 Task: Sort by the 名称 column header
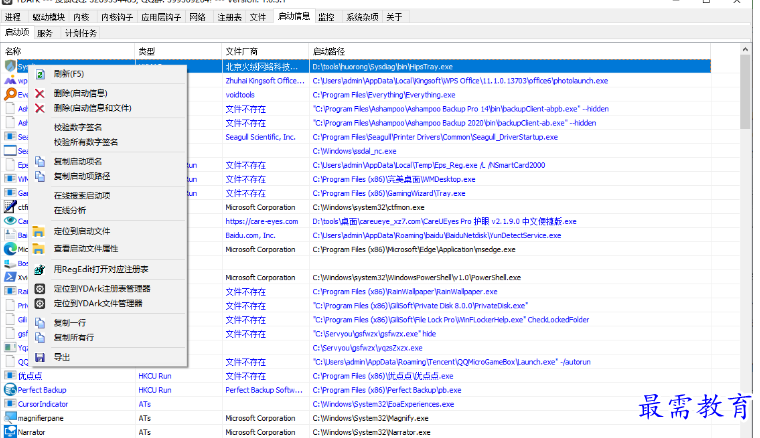68,51
